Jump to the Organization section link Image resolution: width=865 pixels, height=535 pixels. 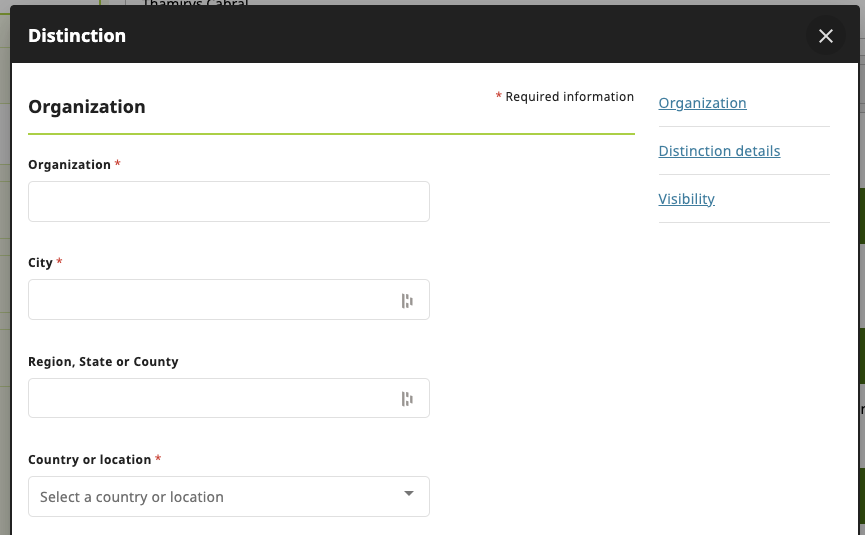coord(702,103)
